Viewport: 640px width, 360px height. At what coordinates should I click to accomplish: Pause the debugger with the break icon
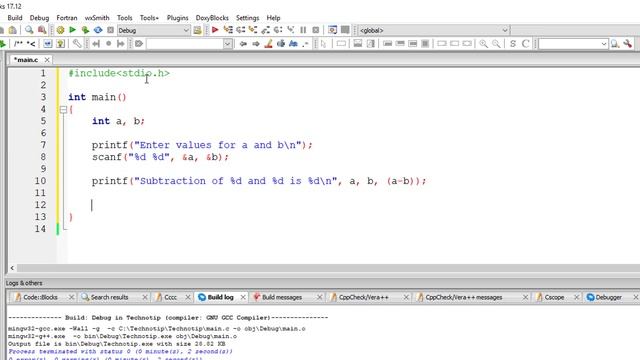303,30
